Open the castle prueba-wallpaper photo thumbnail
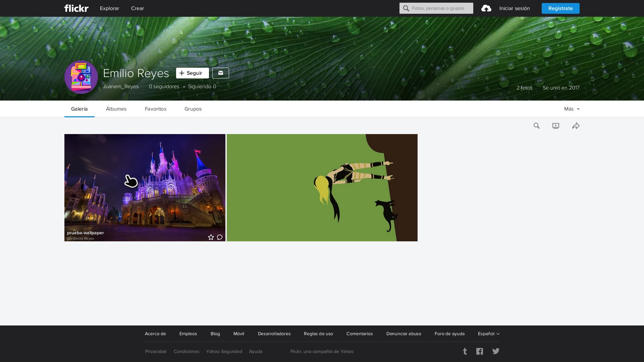 coord(145,188)
